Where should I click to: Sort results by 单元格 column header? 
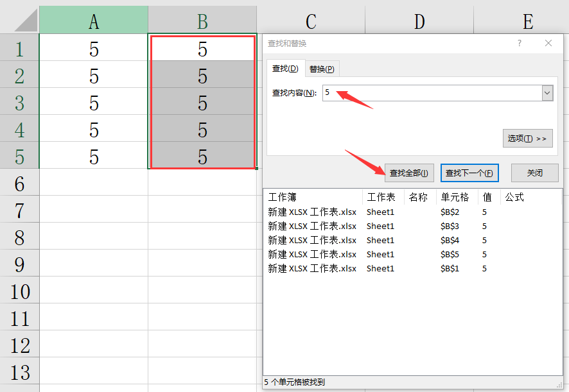coord(455,197)
